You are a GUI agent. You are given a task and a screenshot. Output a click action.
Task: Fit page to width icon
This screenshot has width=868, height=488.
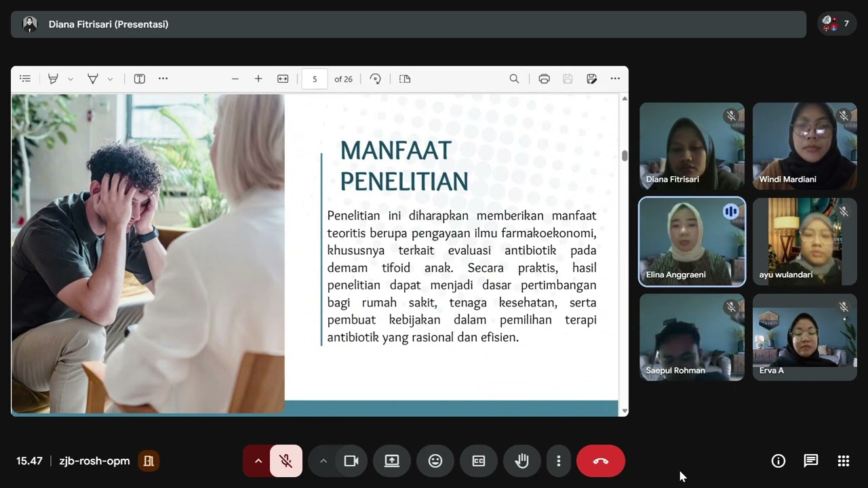point(283,79)
